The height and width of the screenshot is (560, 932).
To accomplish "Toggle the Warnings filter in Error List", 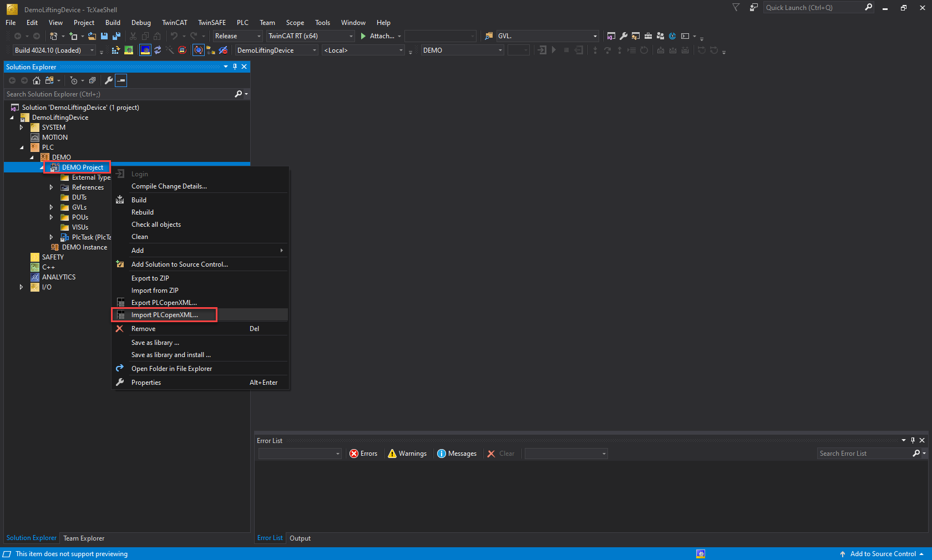I will point(408,454).
